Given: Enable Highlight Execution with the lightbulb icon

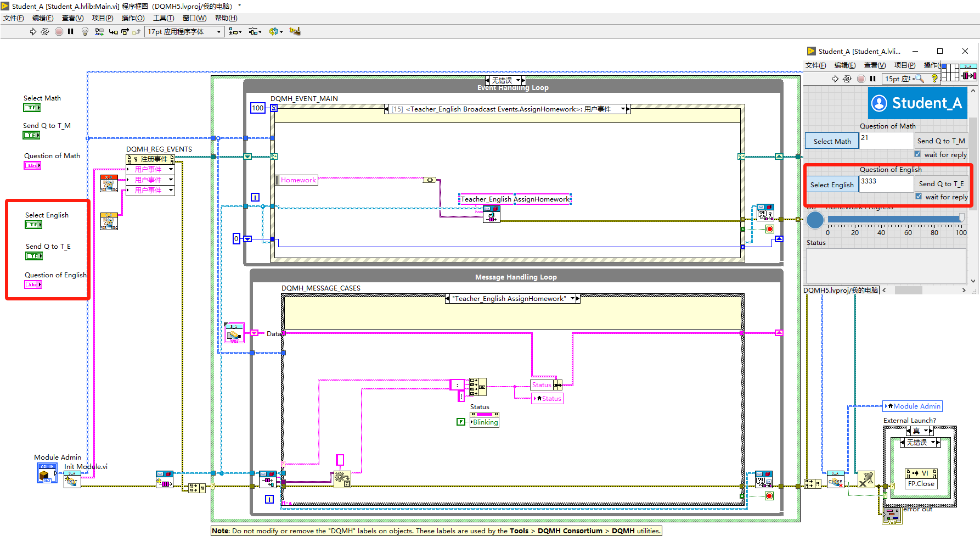Looking at the screenshot, I should (85, 31).
